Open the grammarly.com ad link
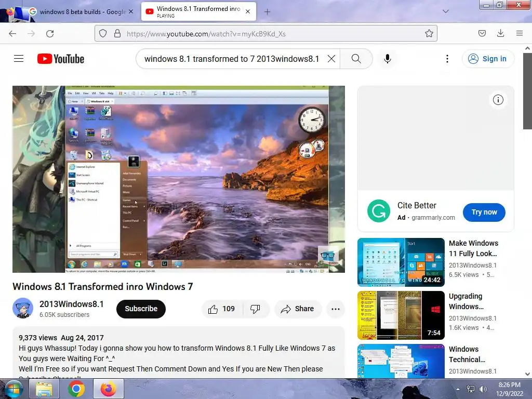This screenshot has height=399, width=532. point(433,218)
